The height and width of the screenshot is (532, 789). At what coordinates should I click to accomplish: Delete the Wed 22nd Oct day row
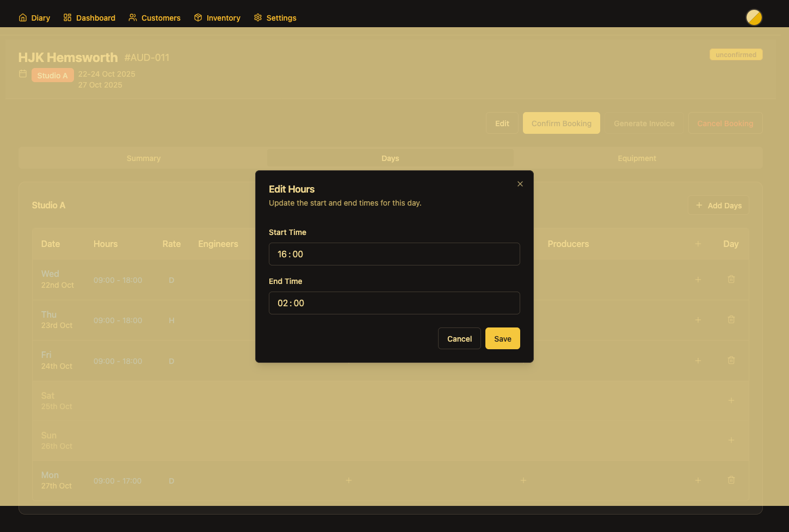pos(731,280)
